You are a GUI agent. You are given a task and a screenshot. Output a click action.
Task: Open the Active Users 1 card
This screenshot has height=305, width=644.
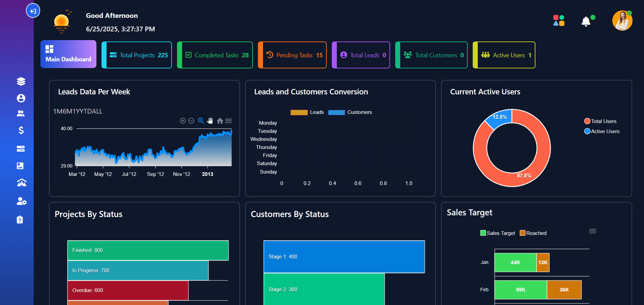pyautogui.click(x=504, y=55)
